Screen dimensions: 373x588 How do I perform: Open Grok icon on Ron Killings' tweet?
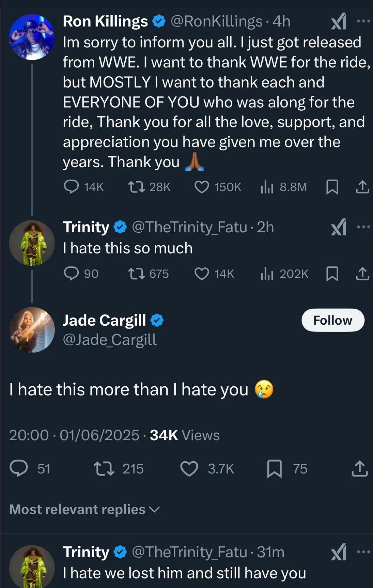pyautogui.click(x=339, y=21)
